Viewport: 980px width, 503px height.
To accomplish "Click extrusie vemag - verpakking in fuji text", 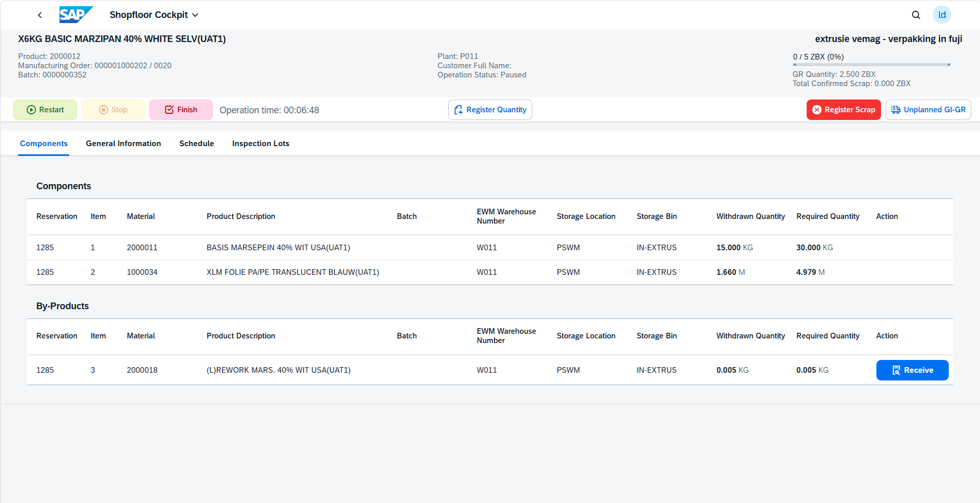I will 888,39.
